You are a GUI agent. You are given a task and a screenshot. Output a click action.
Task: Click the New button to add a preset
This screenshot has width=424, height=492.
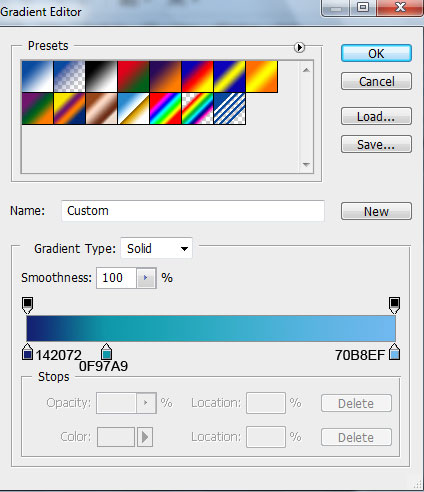tap(376, 211)
